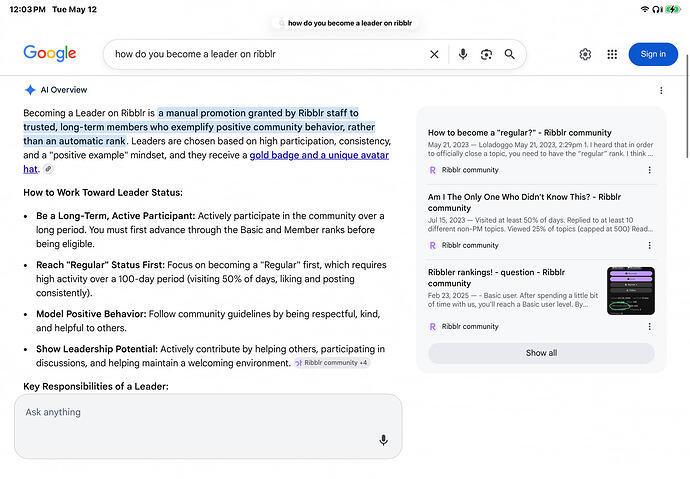Click 'Ribblr community' label under first source

pyautogui.click(x=470, y=170)
